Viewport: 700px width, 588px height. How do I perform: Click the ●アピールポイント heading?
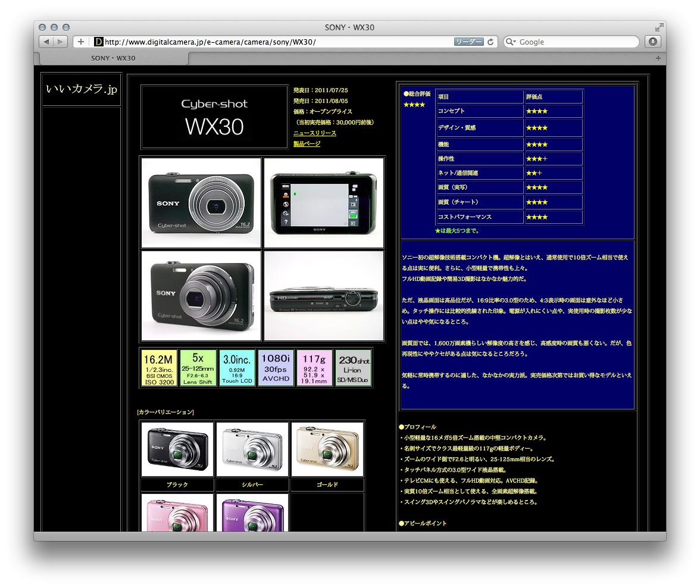click(423, 523)
